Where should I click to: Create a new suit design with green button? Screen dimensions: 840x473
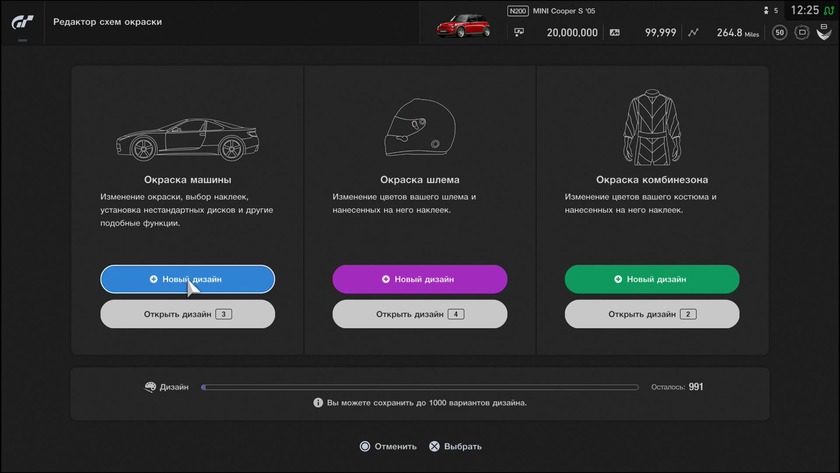tap(652, 279)
